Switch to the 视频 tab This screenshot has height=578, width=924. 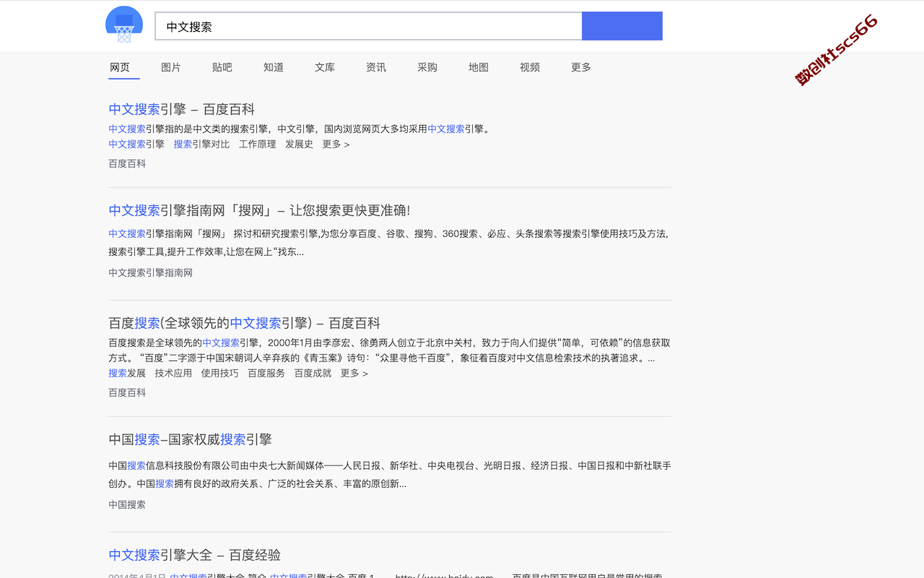click(x=530, y=67)
